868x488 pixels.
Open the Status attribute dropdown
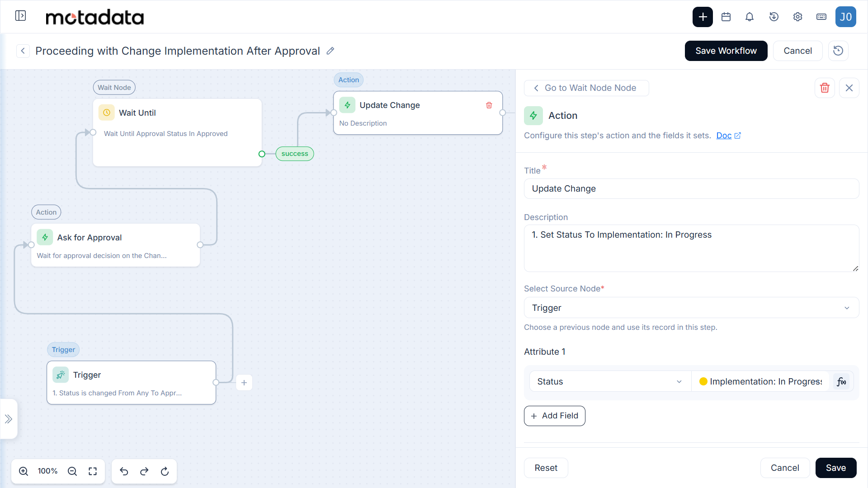point(610,381)
